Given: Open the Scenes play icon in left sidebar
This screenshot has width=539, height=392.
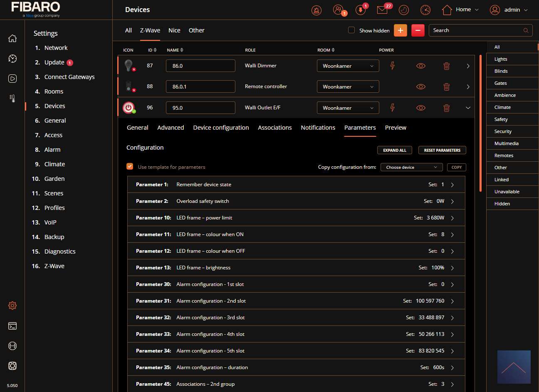Looking at the screenshot, I should pos(12,79).
